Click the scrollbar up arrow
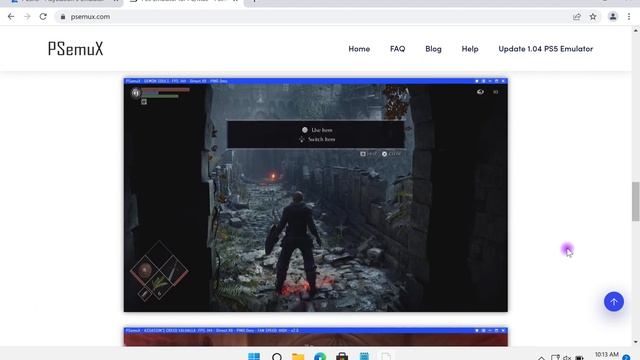Screen dimensions: 640x360 pos(636,30)
